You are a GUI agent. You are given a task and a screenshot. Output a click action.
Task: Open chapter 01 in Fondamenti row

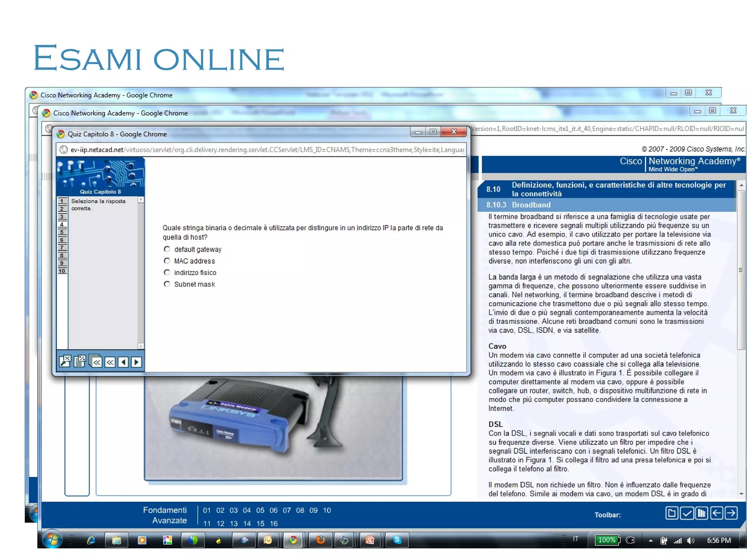(x=207, y=510)
